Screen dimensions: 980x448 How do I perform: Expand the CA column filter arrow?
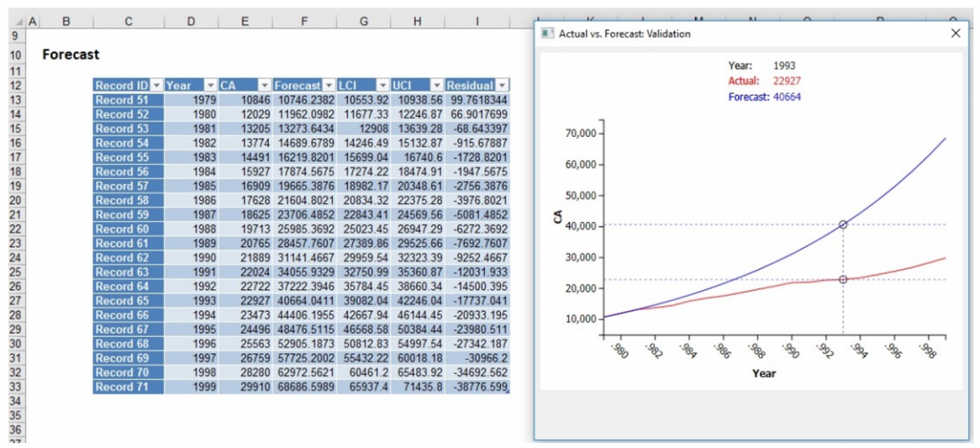click(265, 86)
